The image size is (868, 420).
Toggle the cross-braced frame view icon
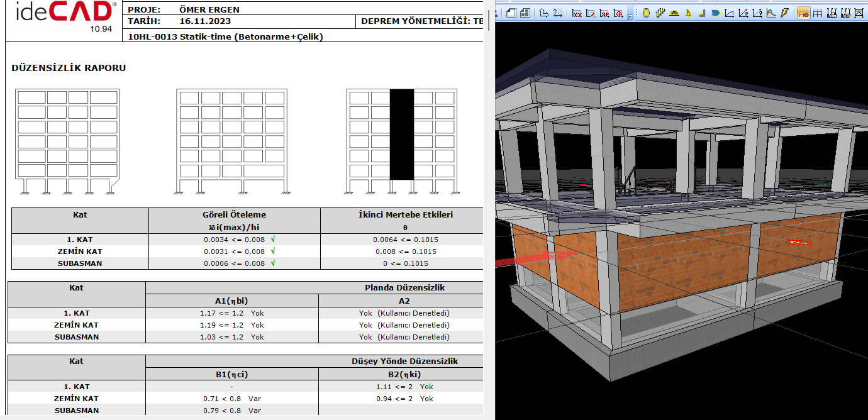859,13
